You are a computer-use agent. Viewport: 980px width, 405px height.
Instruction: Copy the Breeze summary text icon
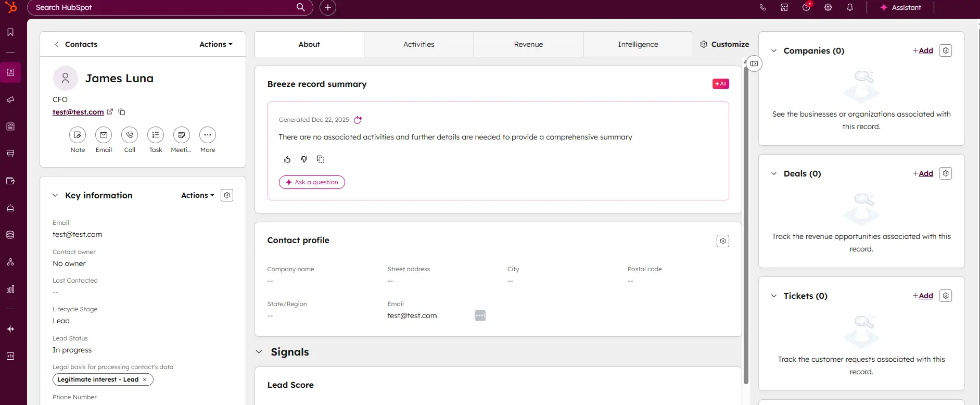(x=321, y=159)
